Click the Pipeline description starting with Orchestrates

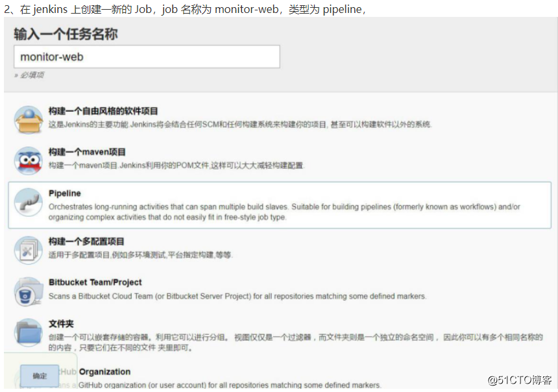tap(284, 212)
